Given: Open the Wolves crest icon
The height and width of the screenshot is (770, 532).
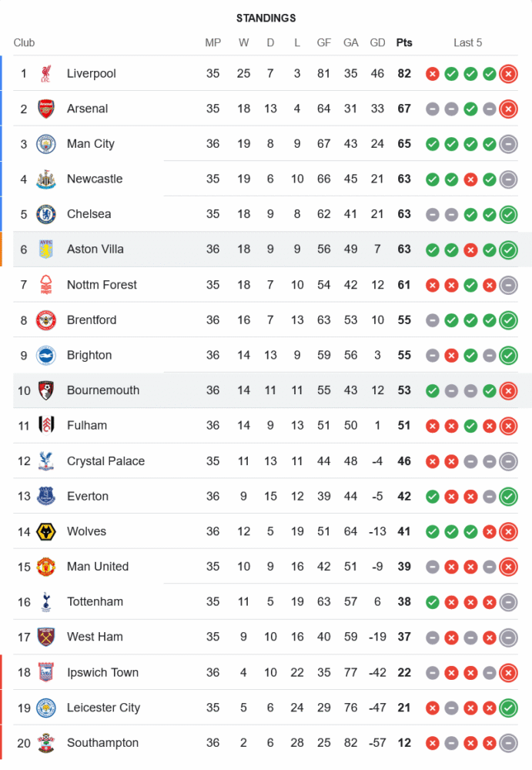Looking at the screenshot, I should pyautogui.click(x=46, y=531).
